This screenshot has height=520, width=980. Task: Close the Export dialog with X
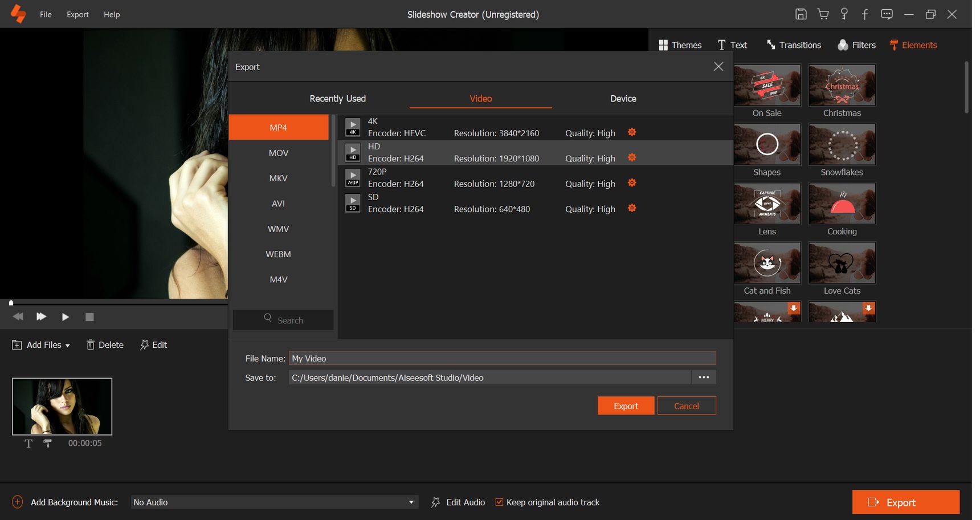[x=718, y=67]
